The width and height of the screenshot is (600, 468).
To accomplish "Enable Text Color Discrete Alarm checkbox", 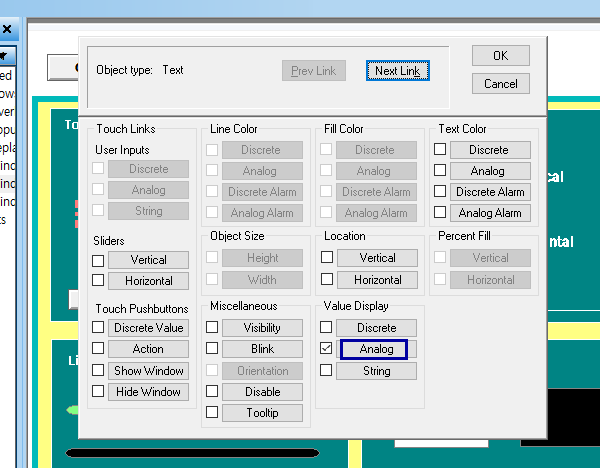I will (x=440, y=191).
